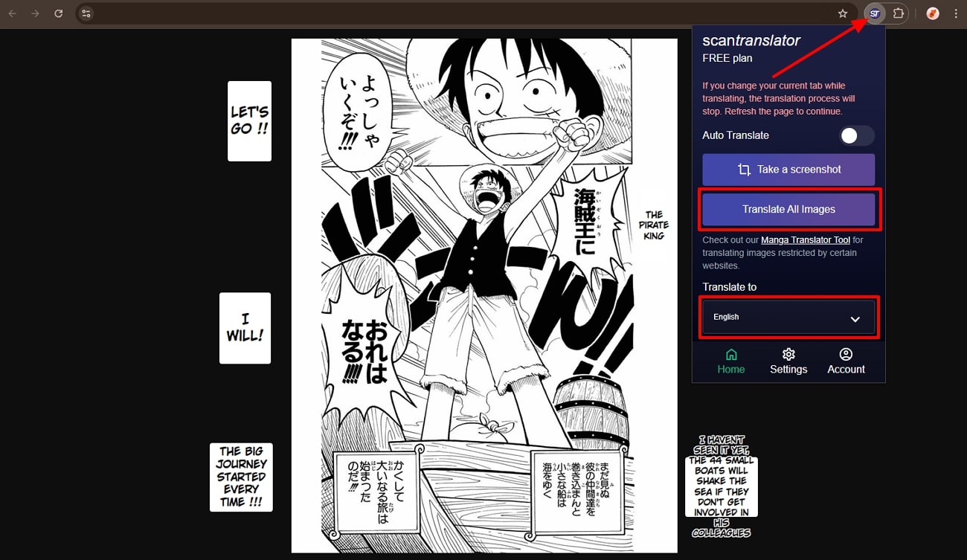Viewport: 967px width, 560px height.
Task: Click "THE PIRATE KING" translated text
Action: pyautogui.click(x=654, y=225)
